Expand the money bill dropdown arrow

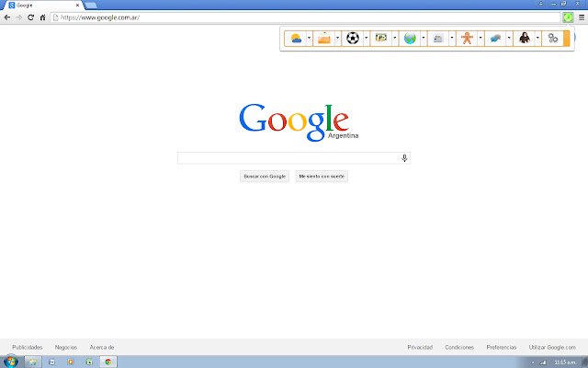pos(394,38)
